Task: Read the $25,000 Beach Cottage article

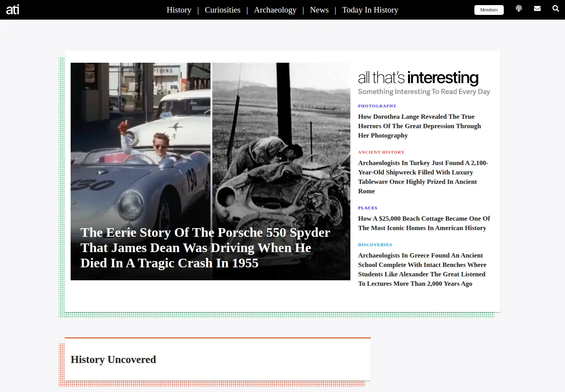Action: tap(424, 223)
